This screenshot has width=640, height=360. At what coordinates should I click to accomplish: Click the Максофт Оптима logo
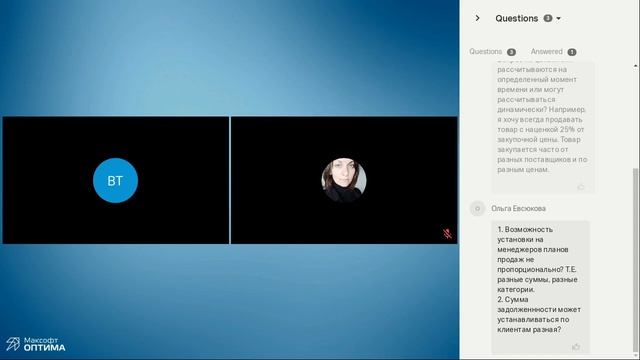pos(36,344)
